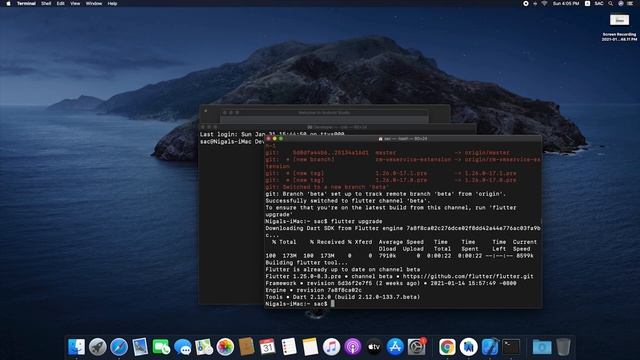Click the final 'sac$' prompt line

(x=300, y=304)
